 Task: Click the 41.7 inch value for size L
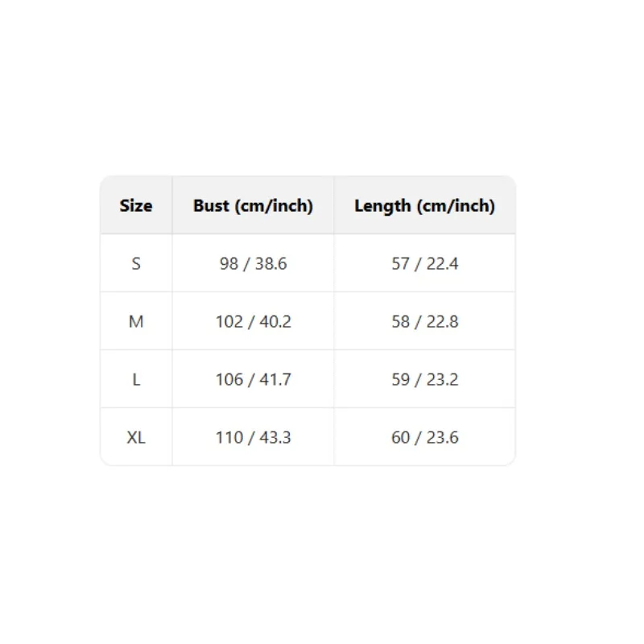coord(275,379)
